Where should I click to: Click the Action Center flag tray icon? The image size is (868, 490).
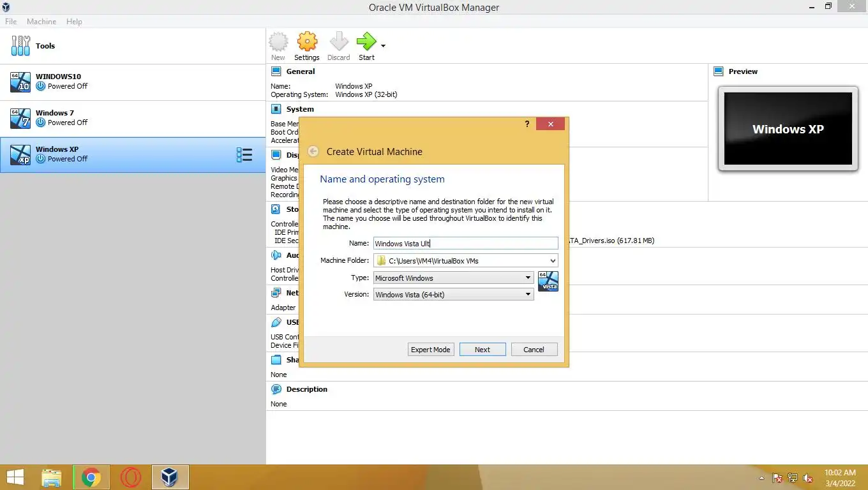pos(777,478)
